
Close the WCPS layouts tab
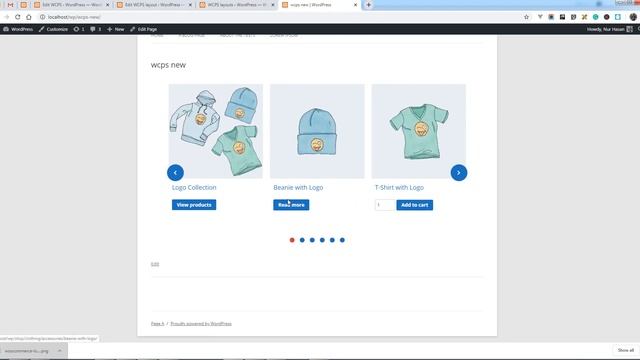pos(273,5)
